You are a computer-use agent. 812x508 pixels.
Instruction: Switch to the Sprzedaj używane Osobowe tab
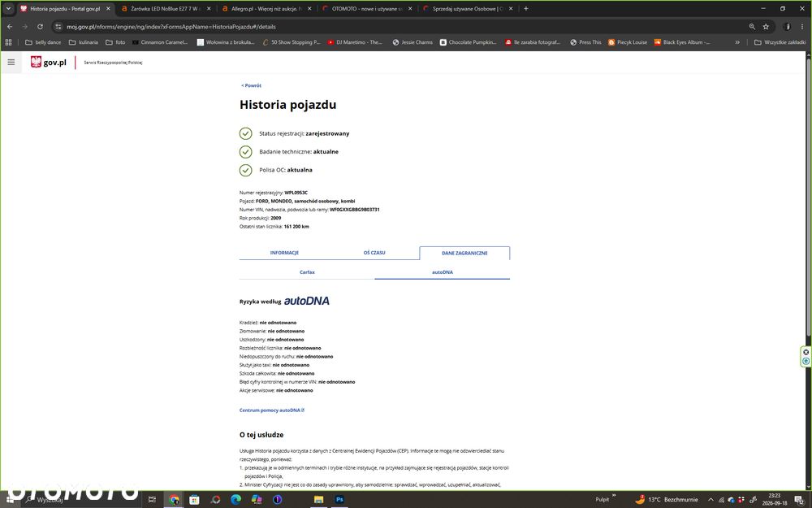click(x=463, y=8)
